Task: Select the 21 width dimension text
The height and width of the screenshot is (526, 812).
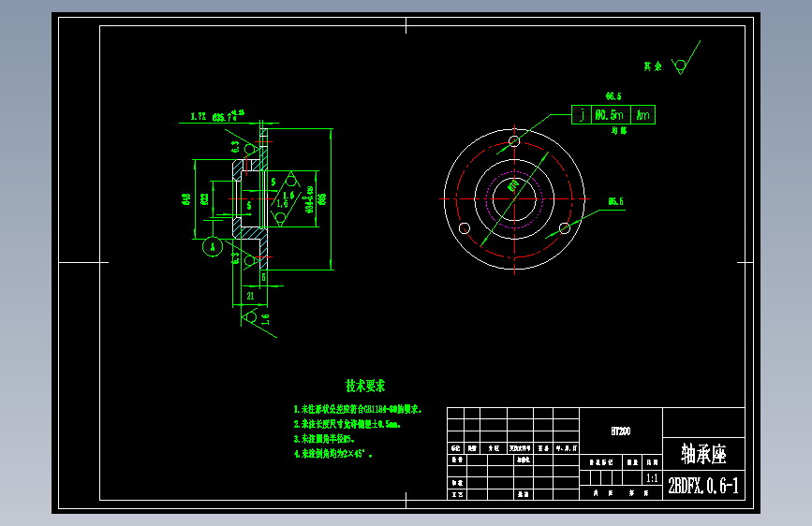Action: 251,296
